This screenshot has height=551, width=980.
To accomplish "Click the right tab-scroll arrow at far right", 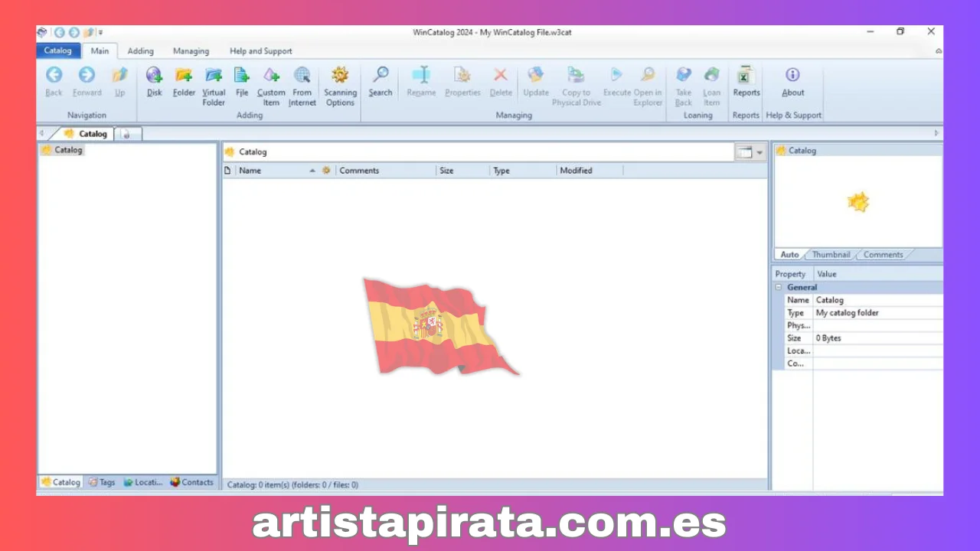I will pyautogui.click(x=936, y=133).
